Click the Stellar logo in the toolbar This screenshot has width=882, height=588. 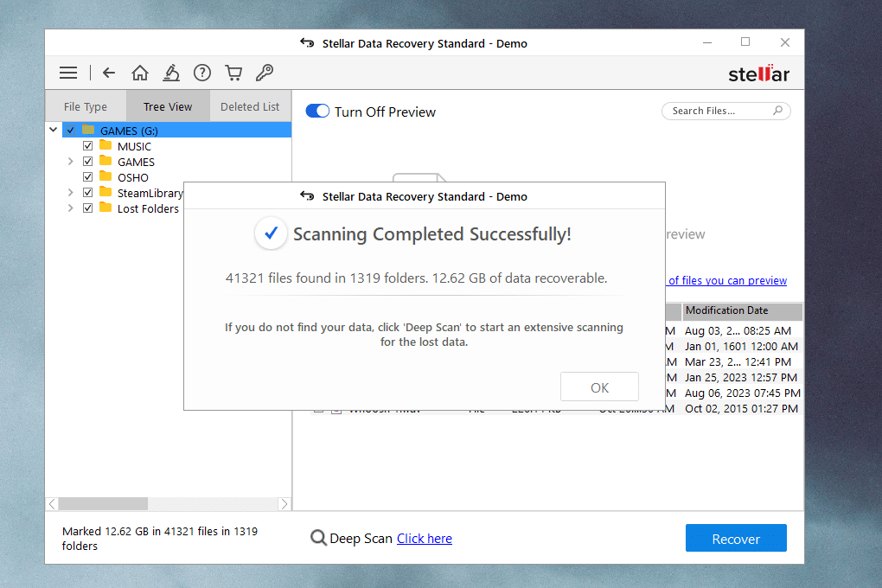[x=759, y=73]
